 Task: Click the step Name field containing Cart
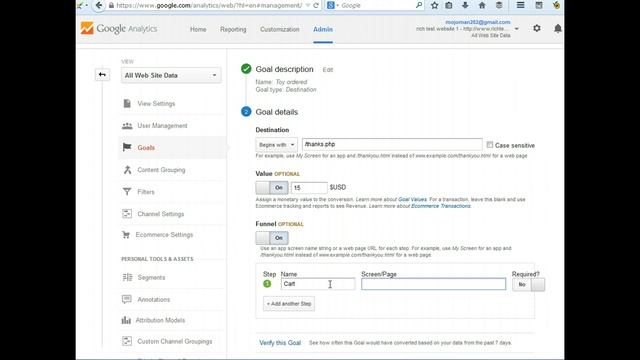pyautogui.click(x=318, y=284)
